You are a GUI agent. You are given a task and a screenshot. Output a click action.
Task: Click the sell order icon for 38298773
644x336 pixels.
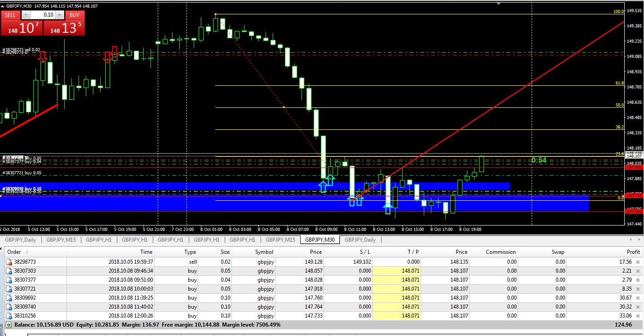click(x=9, y=262)
